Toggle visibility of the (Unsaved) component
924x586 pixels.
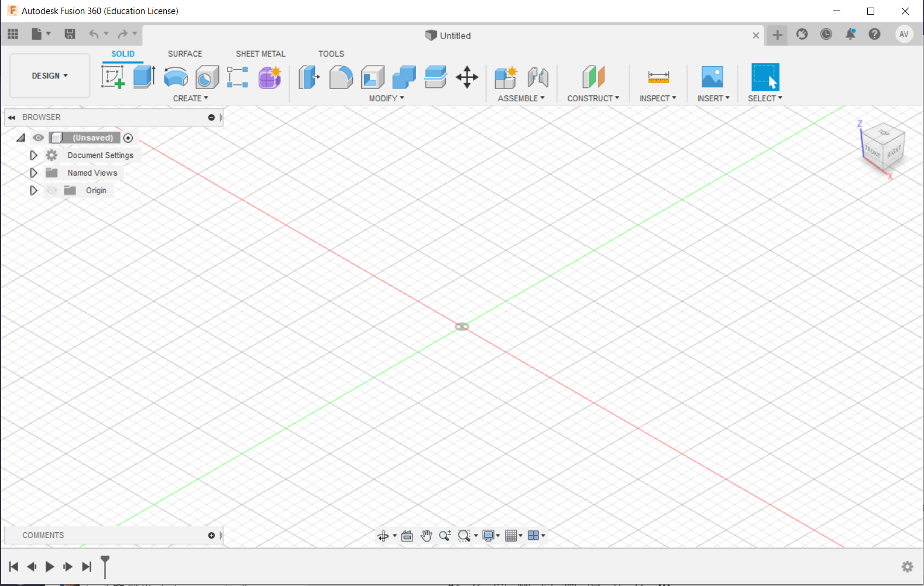(39, 138)
